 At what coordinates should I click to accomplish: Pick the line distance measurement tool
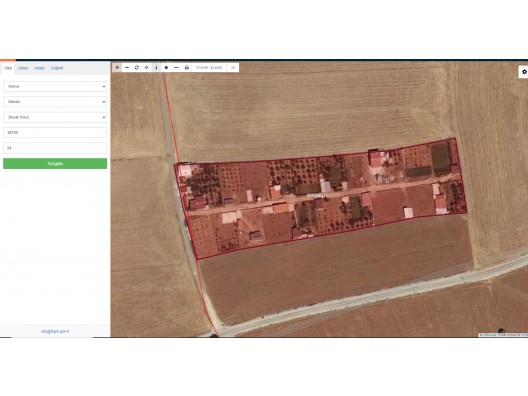click(x=176, y=67)
